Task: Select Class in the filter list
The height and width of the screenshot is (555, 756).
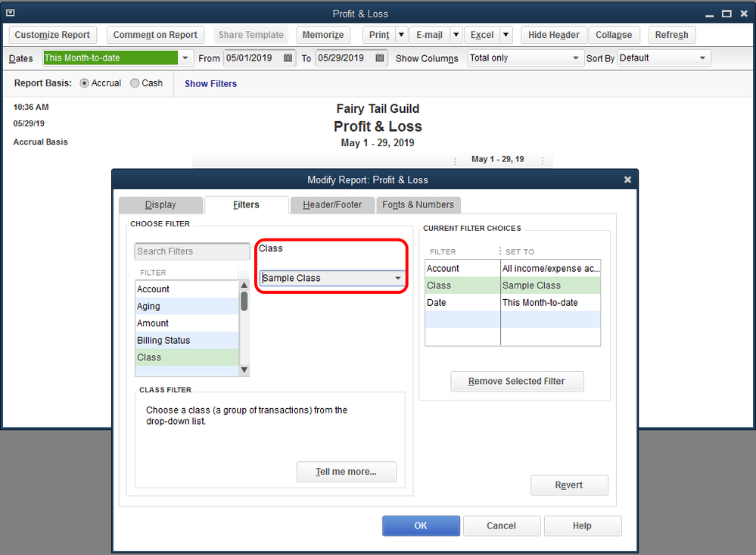Action: click(x=187, y=357)
